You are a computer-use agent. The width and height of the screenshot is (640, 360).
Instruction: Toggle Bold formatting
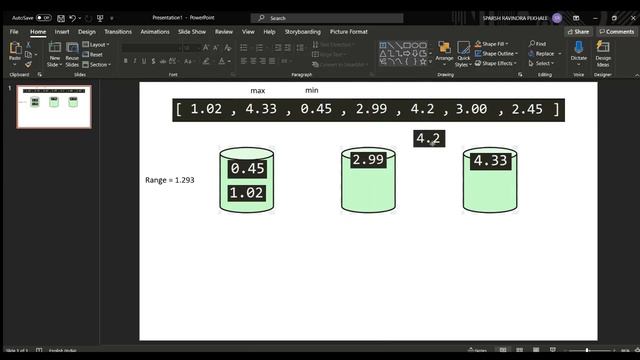click(126, 61)
